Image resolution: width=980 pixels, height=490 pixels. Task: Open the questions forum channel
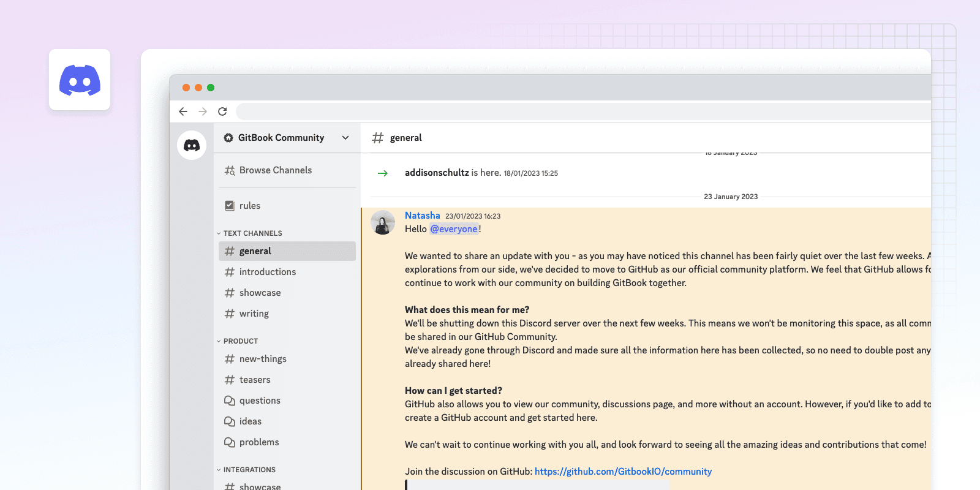click(287, 401)
